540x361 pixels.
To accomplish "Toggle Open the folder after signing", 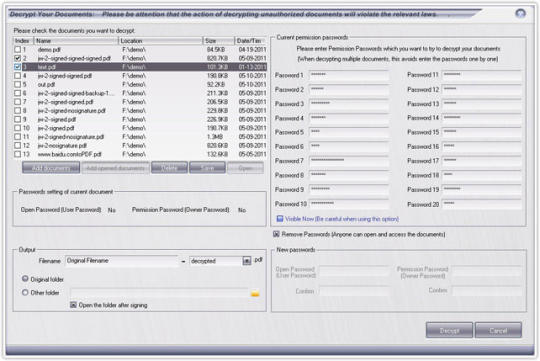I will [x=73, y=305].
